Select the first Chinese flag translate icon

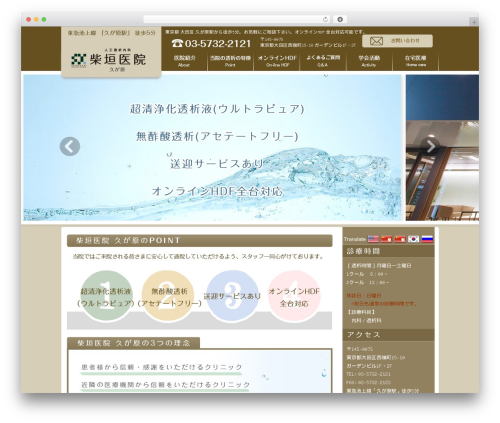tap(387, 239)
